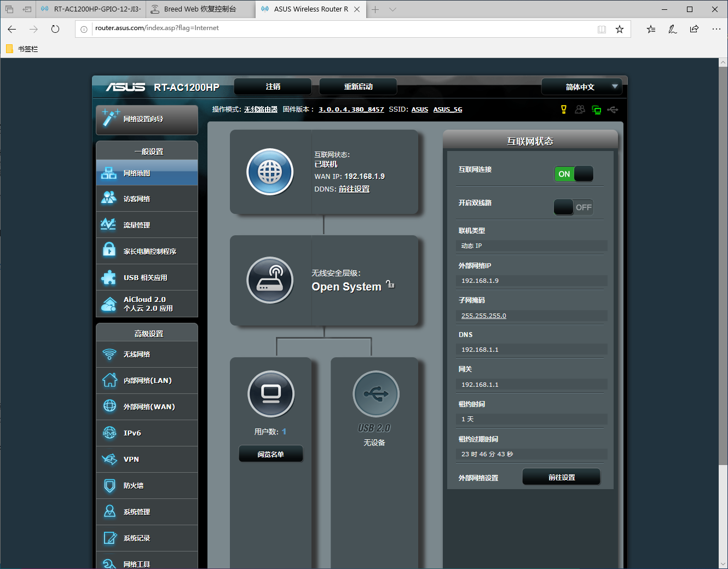Viewport: 728px width, 569px height.
Task: Toggle 开启双线路 dual WAN switch on
Action: pos(574,207)
